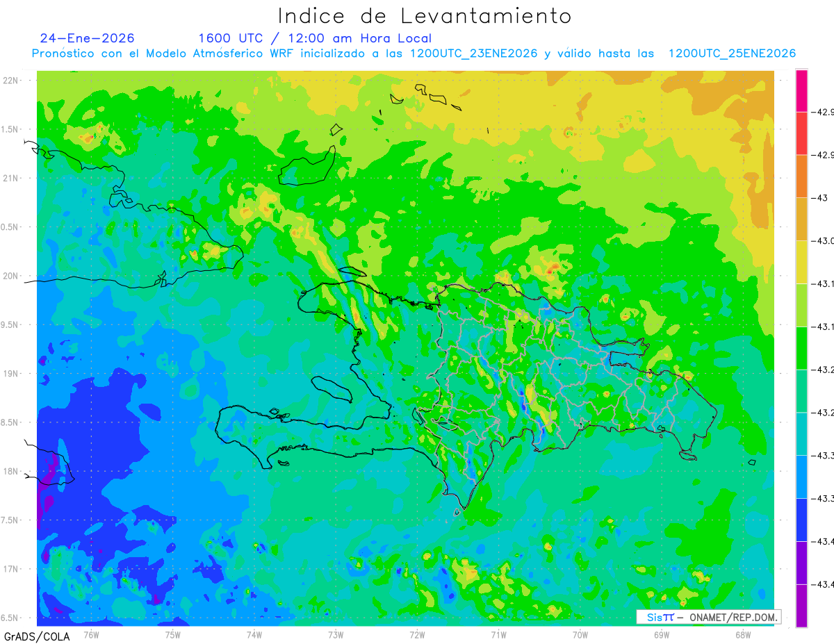The width and height of the screenshot is (834, 644).
Task: Click the 'Indice de Levantamiento' title
Action: pyautogui.click(x=425, y=15)
